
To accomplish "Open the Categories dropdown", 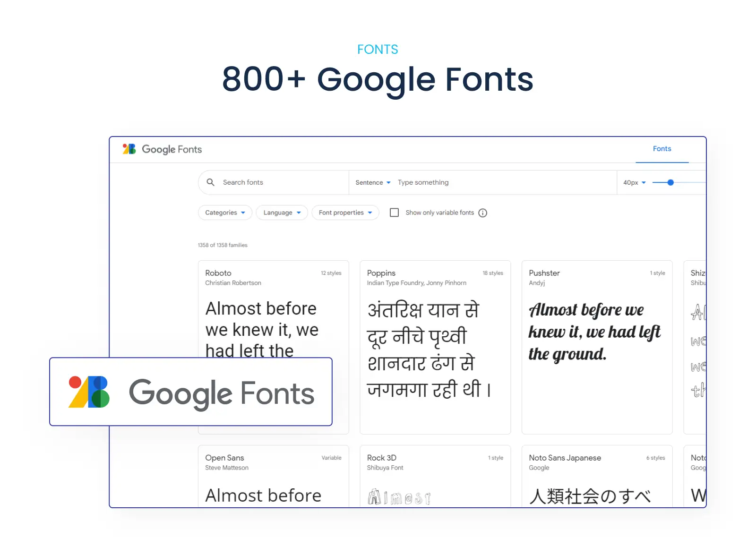I will pos(225,213).
